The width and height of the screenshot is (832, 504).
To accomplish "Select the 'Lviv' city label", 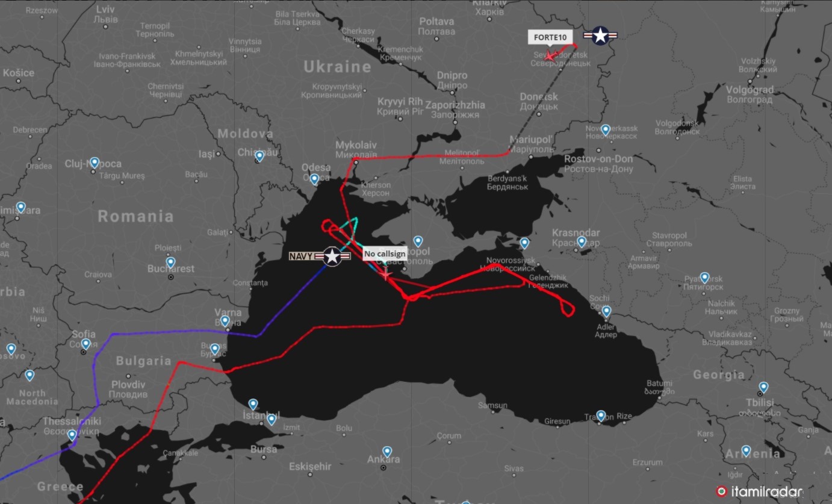I will [105, 10].
